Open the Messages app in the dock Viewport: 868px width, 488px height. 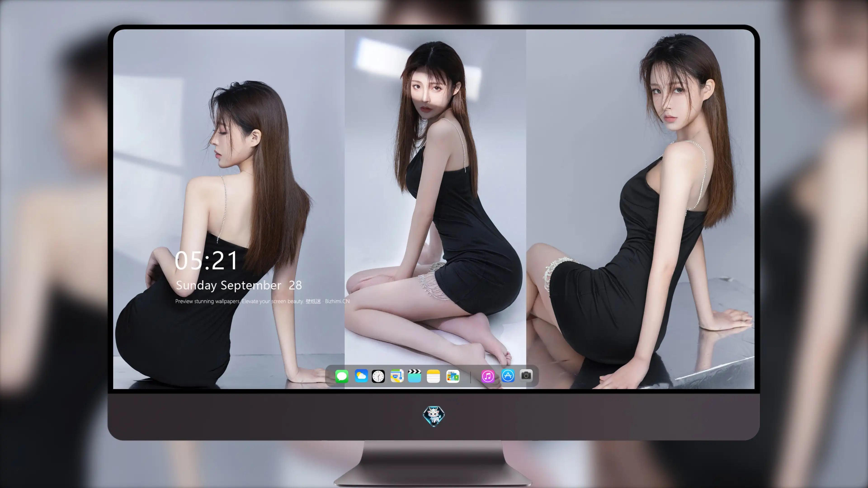[342, 376]
